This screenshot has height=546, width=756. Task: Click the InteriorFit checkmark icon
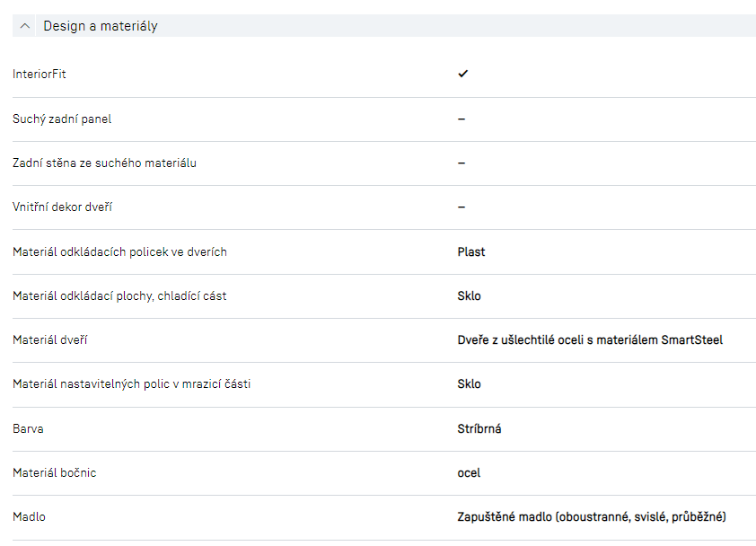click(462, 74)
